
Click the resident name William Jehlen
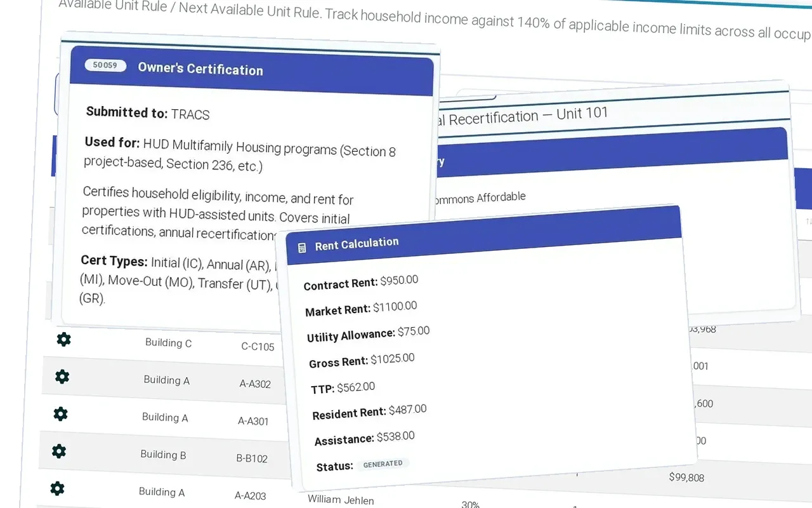341,500
